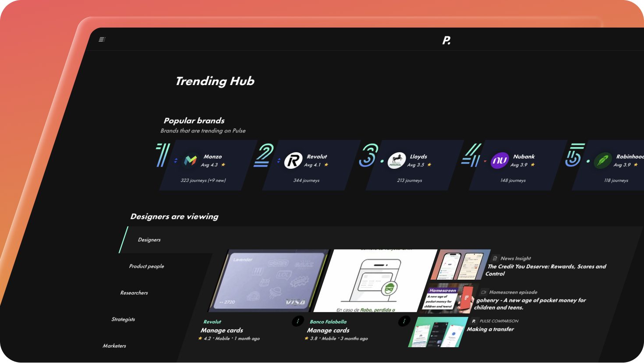Viewport: 644px width, 363px height.
Task: Open the Lloyds brand card
Action: click(414, 165)
